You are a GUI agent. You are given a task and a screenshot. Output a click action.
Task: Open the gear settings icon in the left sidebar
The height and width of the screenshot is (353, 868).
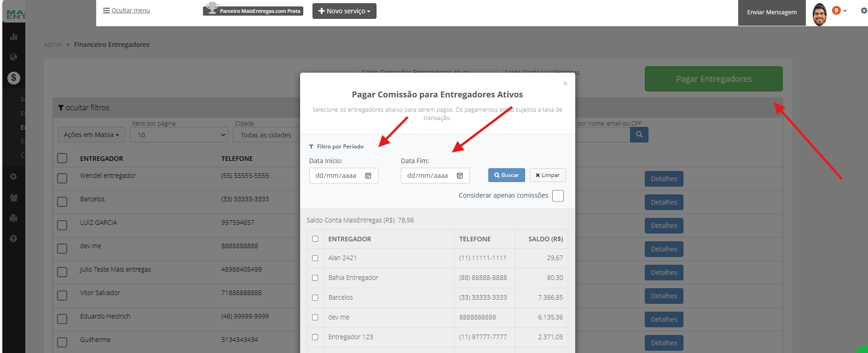tap(13, 176)
